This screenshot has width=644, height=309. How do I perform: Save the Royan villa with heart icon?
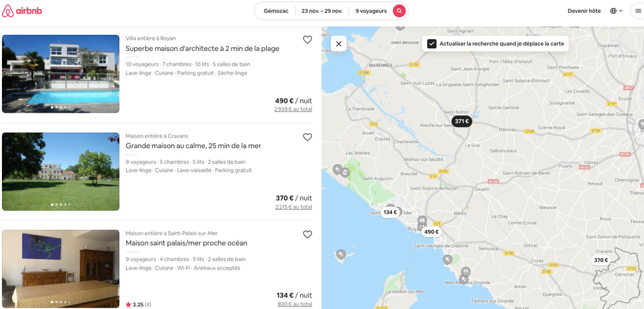[x=307, y=40]
